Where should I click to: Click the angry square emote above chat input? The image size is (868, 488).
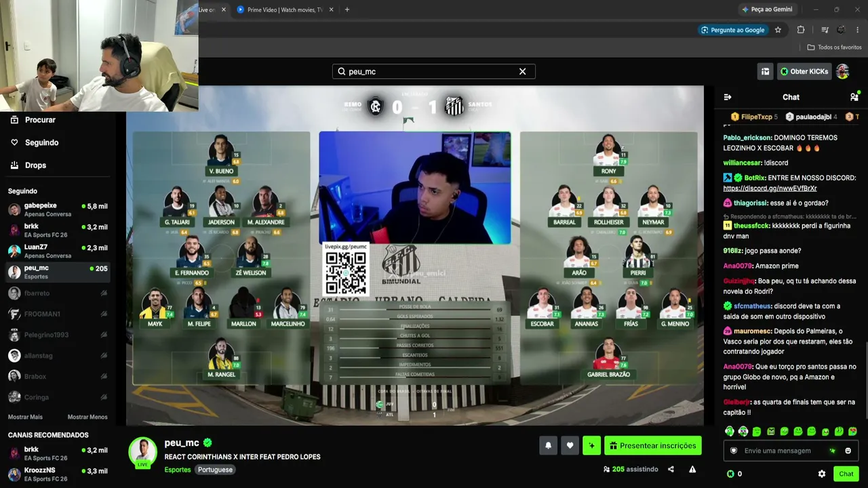click(x=770, y=431)
